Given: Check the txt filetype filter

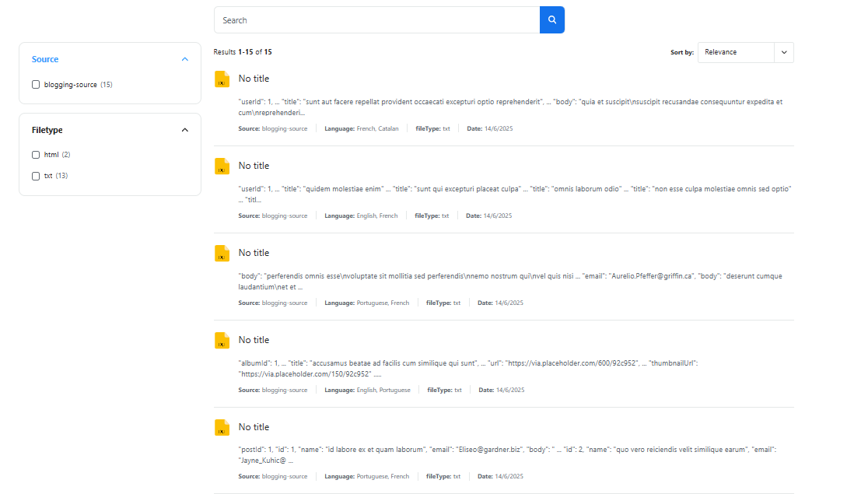Looking at the screenshot, I should pos(36,176).
